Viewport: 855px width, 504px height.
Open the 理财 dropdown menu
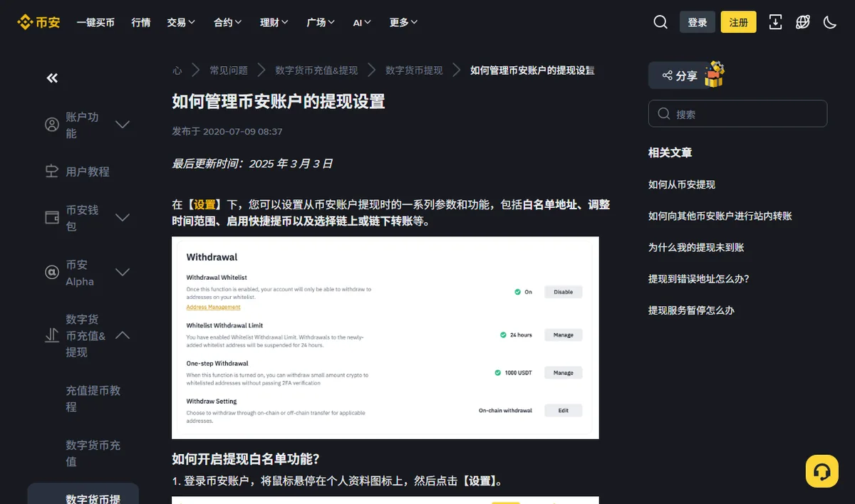click(274, 22)
